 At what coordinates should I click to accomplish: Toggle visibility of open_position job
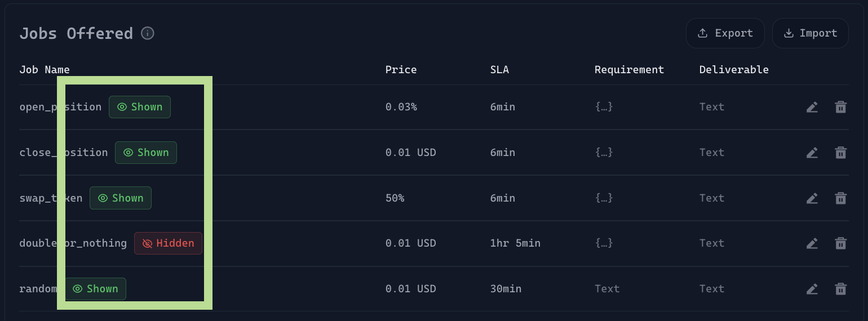click(x=140, y=107)
